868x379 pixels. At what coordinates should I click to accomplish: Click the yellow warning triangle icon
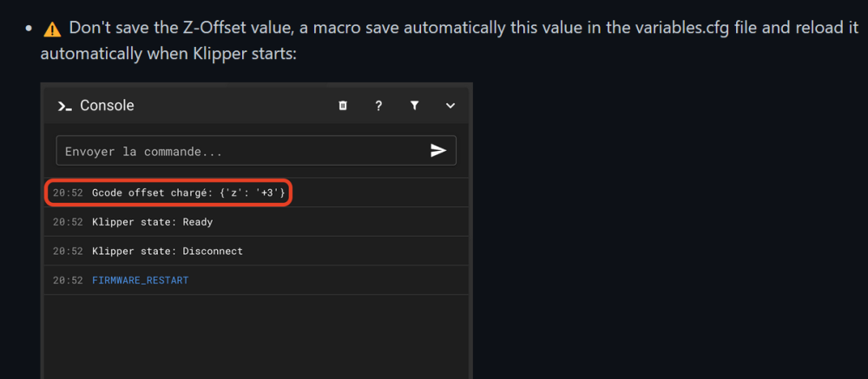click(53, 29)
